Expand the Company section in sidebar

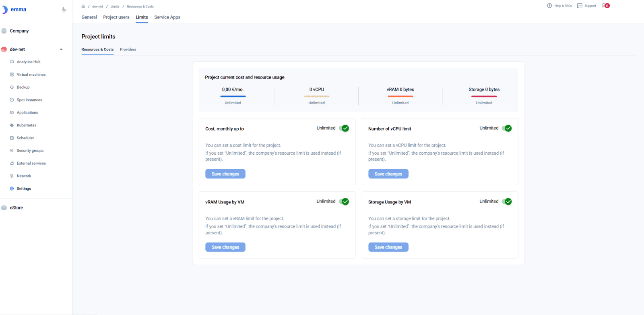pos(19,31)
